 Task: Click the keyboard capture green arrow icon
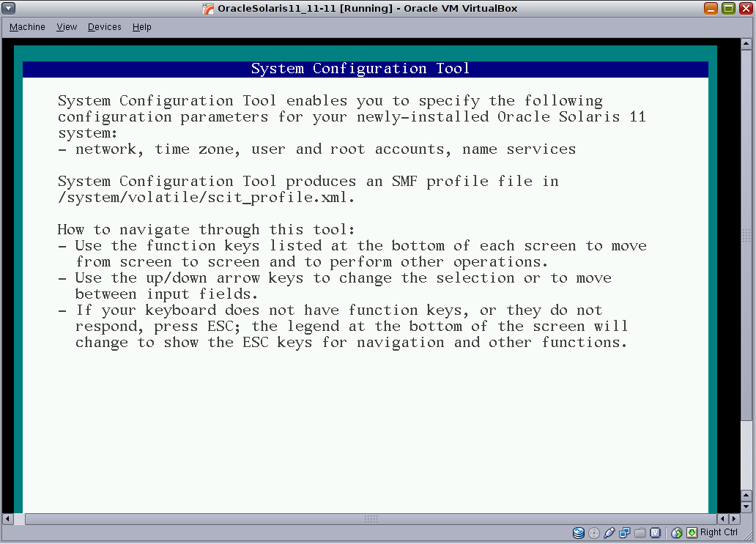tap(692, 532)
